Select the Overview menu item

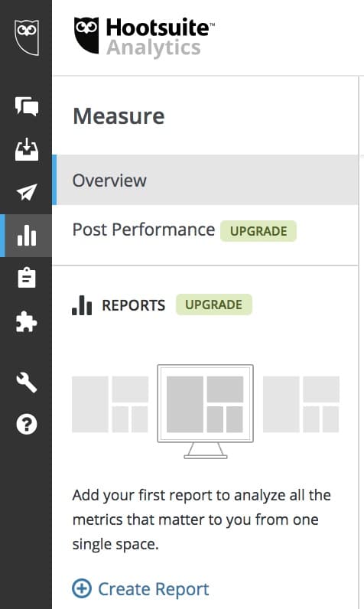click(x=205, y=180)
